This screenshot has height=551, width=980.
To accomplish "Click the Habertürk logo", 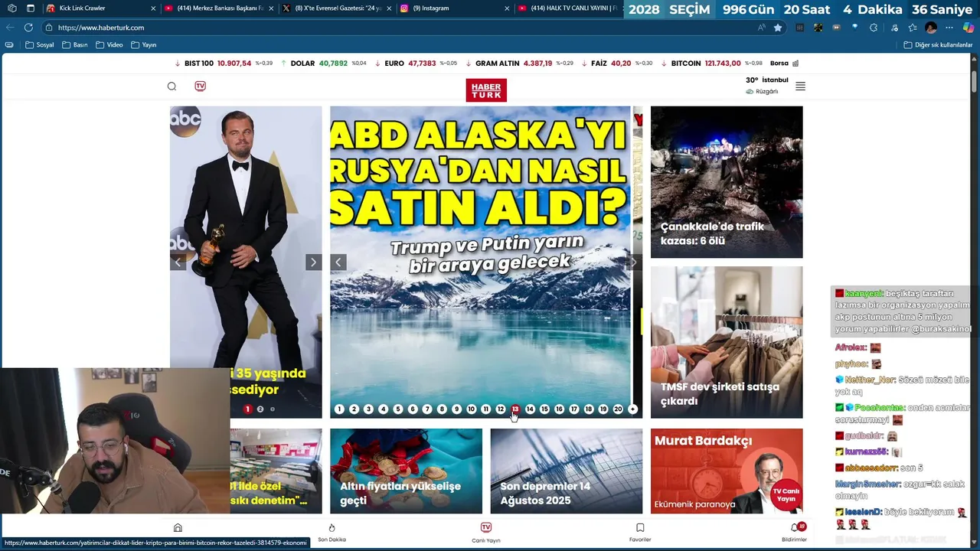I will (x=486, y=90).
